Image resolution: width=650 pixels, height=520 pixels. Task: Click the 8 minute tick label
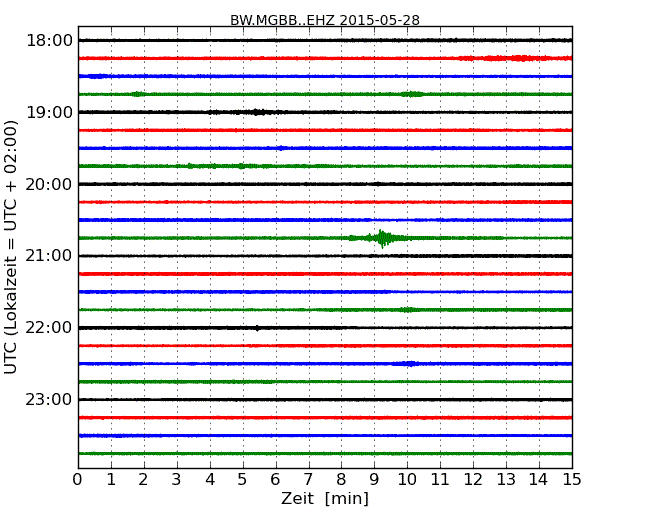(x=342, y=479)
